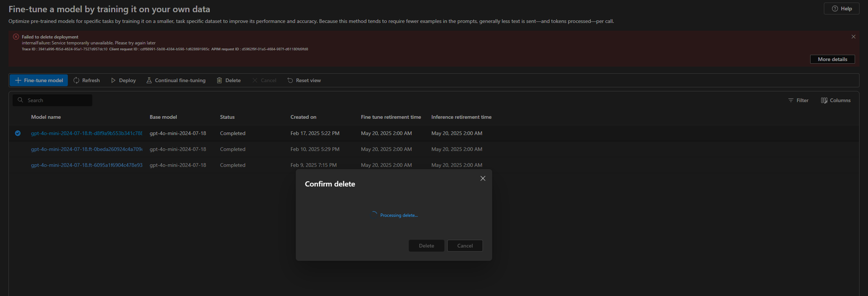
Task: Click Completed status in Feb 10 row
Action: coord(233,149)
